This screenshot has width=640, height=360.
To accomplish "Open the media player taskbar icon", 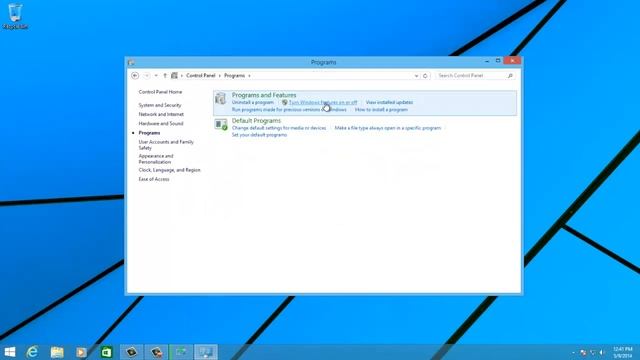I will point(82,352).
